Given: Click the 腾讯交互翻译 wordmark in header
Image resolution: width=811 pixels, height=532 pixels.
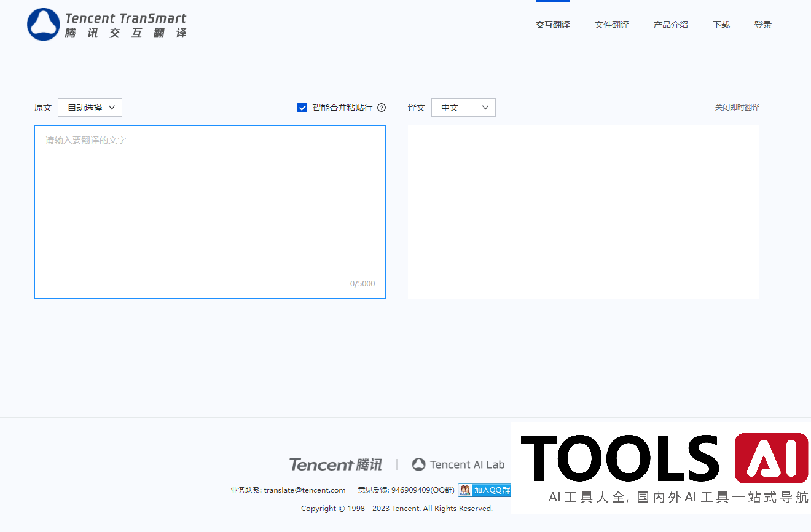Looking at the screenshot, I should point(126,33).
